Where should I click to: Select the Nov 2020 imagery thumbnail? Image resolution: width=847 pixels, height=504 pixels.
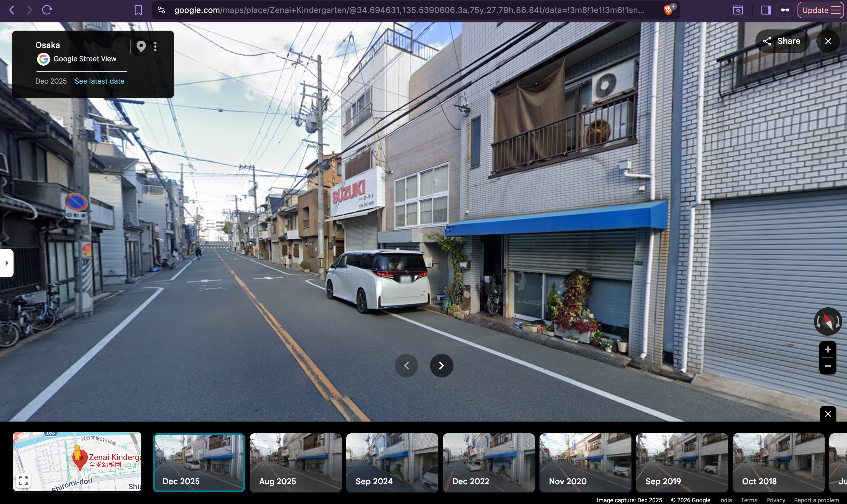(585, 462)
